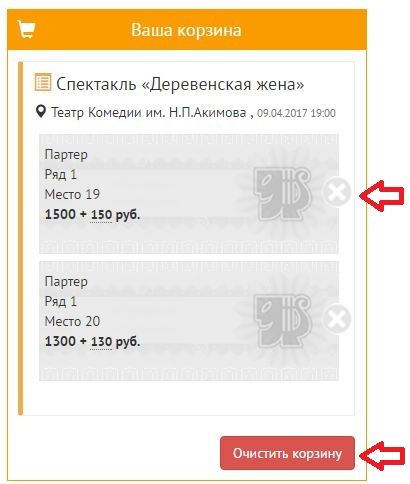
Task: Remove the seat 19 ticket from cart
Action: point(337,192)
